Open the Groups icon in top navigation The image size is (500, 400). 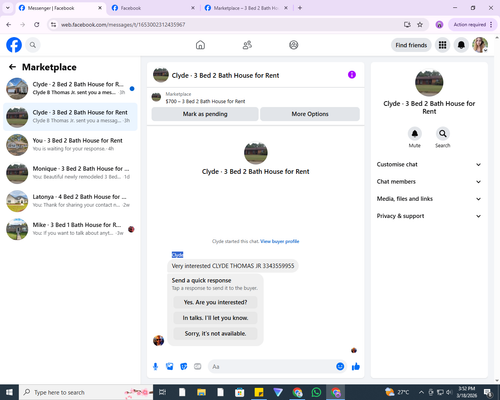tap(294, 45)
